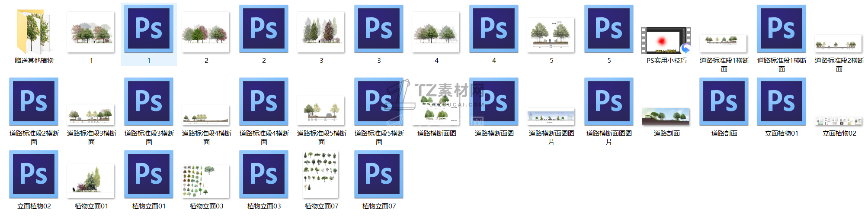Click the PS实用小技巧 file name text
The height and width of the screenshot is (224, 868).
click(x=666, y=61)
